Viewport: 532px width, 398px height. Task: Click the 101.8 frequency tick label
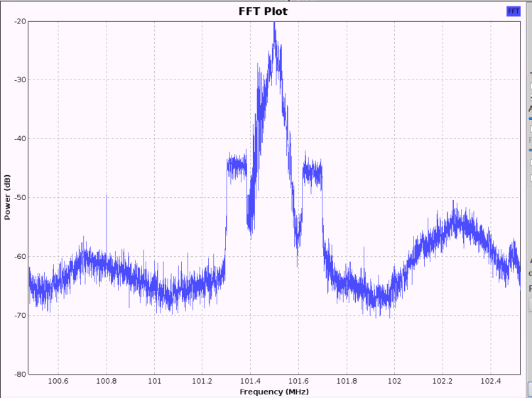(347, 381)
